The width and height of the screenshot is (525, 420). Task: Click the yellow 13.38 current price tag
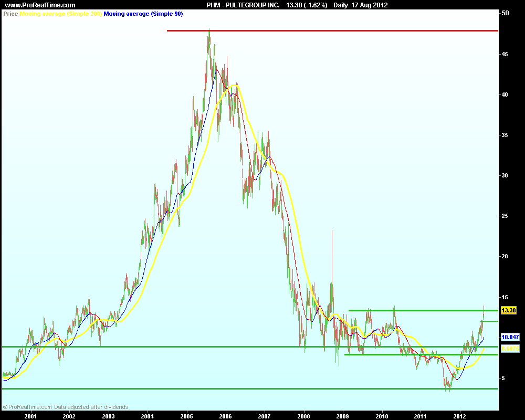509,310
